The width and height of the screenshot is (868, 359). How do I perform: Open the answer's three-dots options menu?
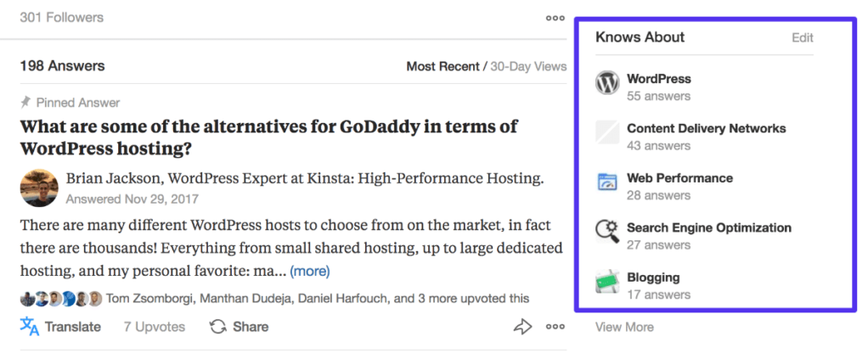click(555, 327)
